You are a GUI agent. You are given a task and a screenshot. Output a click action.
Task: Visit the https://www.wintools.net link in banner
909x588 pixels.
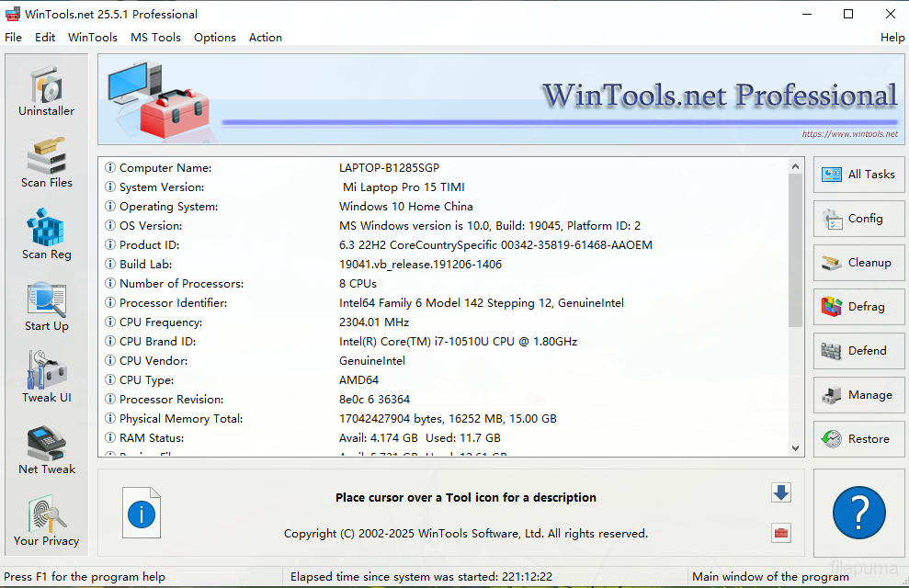tap(850, 134)
